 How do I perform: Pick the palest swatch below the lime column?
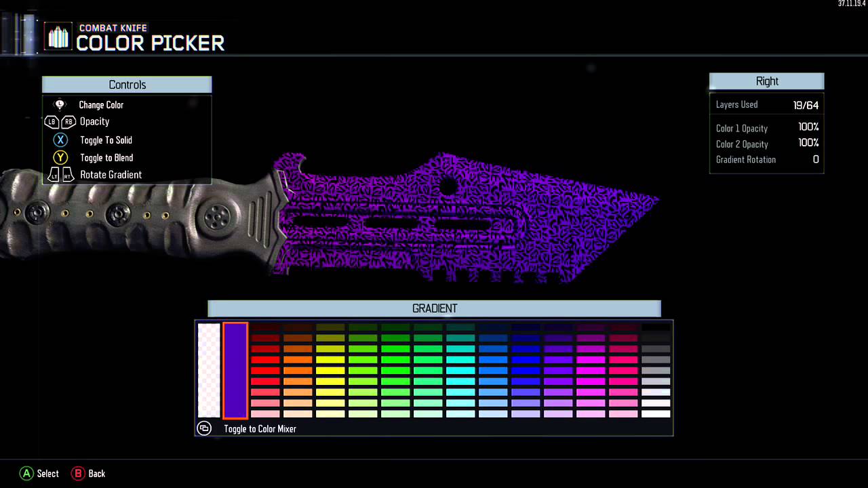tap(363, 413)
